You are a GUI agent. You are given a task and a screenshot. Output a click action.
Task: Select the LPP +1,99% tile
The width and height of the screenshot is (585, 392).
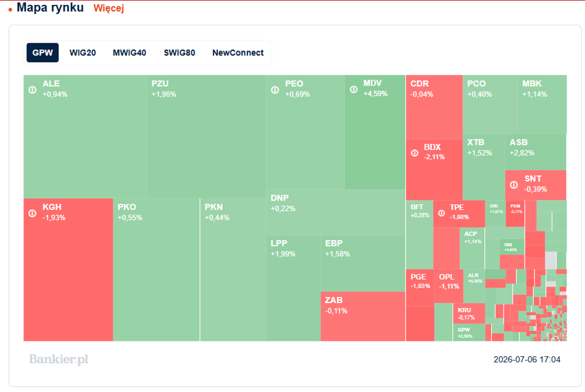pyautogui.click(x=293, y=288)
